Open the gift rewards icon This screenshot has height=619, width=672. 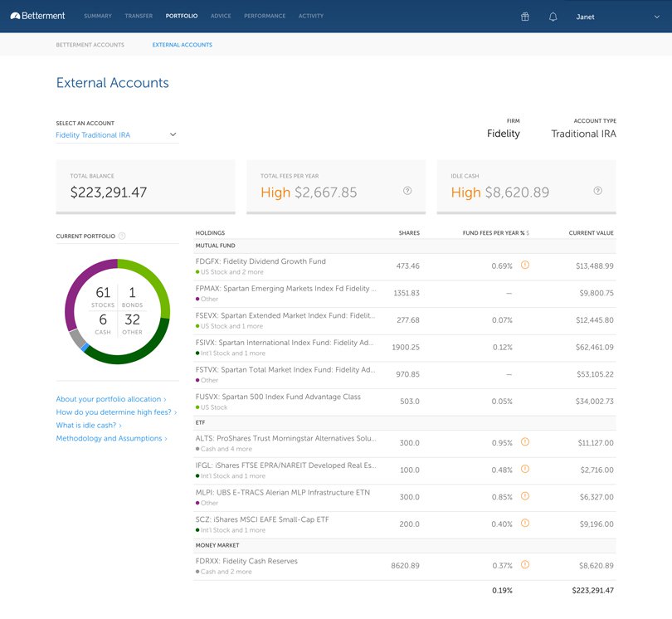(x=524, y=17)
